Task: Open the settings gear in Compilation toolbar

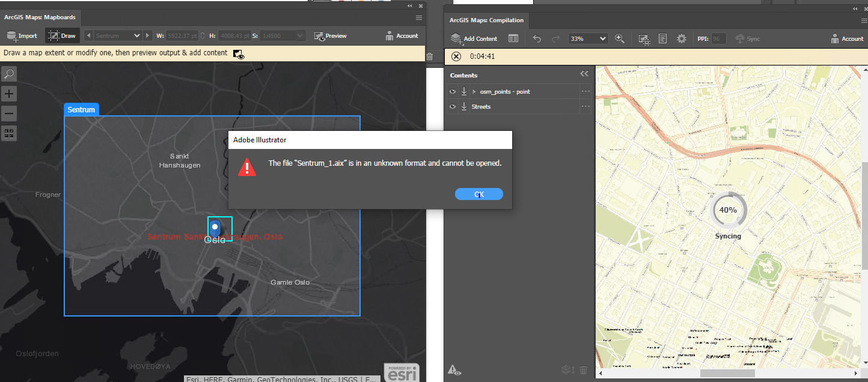Action: click(682, 38)
